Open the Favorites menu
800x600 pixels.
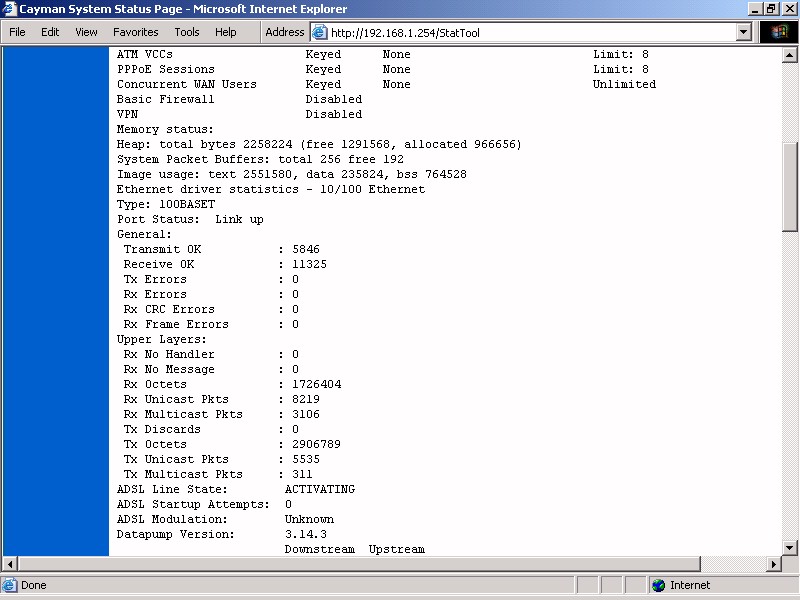(136, 32)
